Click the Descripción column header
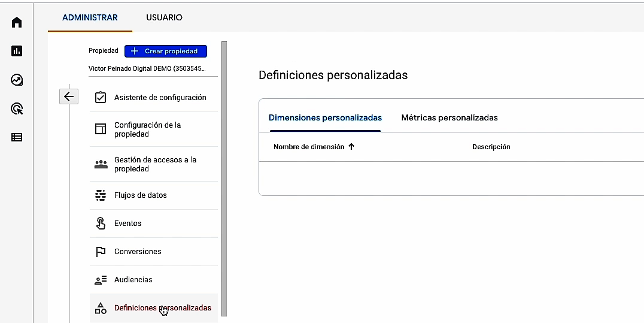 [491, 146]
